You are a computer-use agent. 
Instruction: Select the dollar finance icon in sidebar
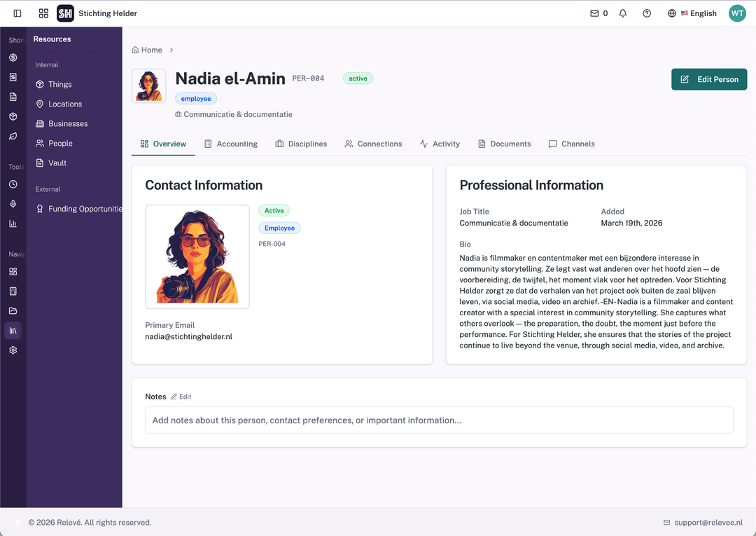(13, 57)
